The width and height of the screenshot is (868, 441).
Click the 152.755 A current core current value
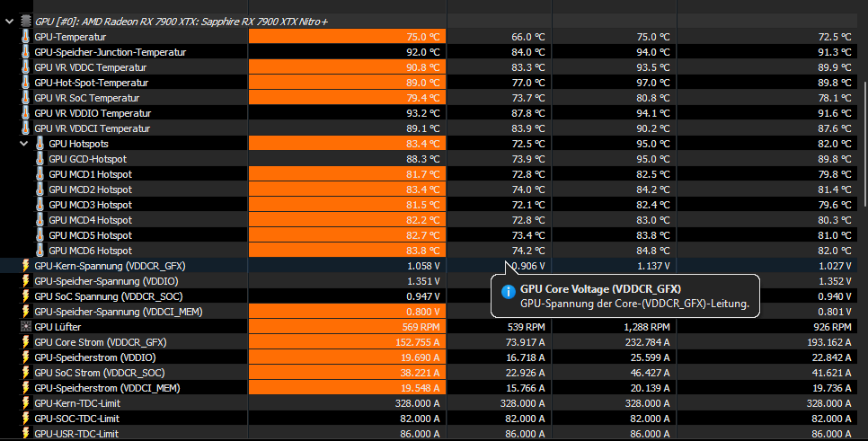418,342
